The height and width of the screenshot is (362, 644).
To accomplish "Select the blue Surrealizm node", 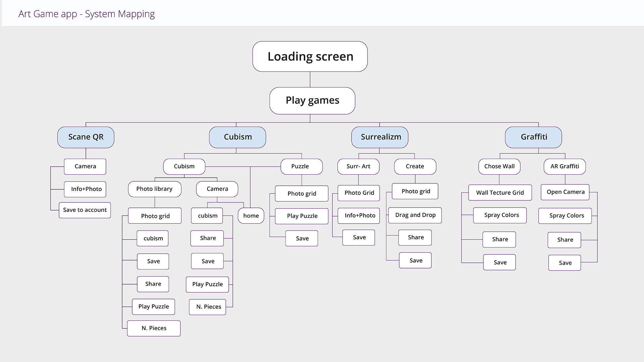I will pyautogui.click(x=380, y=137).
